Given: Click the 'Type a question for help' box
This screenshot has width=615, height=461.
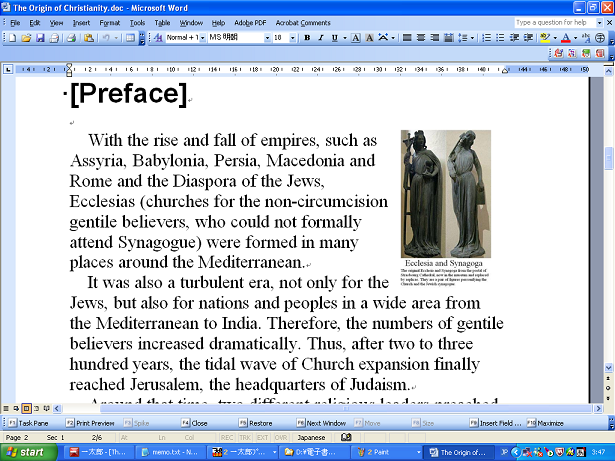Looking at the screenshot, I should point(551,22).
